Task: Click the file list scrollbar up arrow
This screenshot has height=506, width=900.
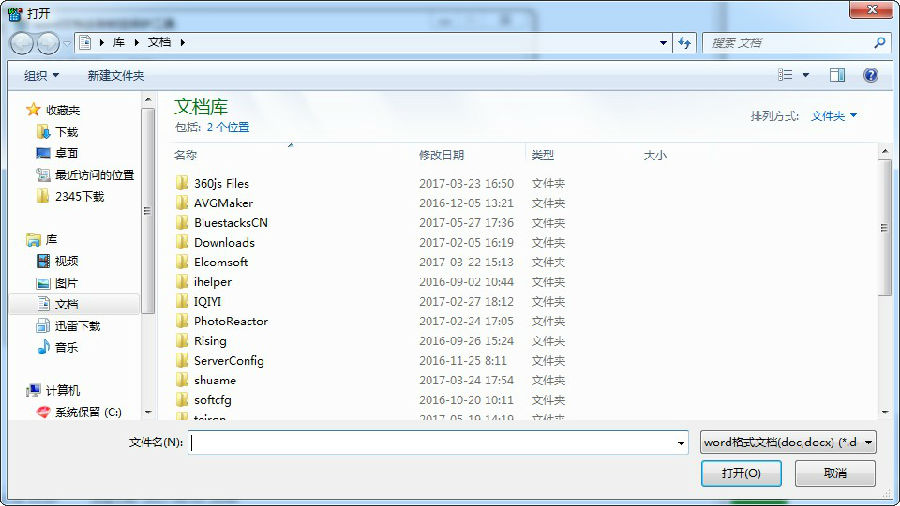Action: 885,151
